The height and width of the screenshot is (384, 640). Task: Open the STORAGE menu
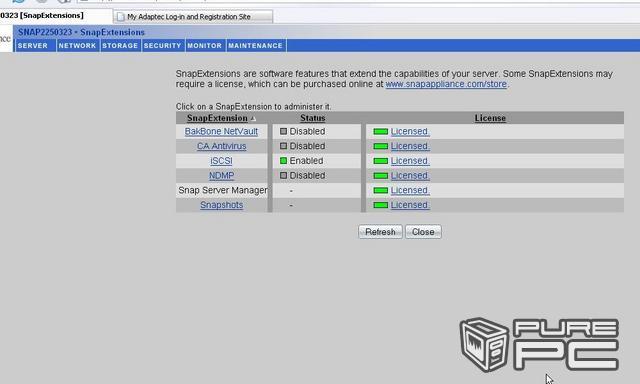[x=120, y=46]
